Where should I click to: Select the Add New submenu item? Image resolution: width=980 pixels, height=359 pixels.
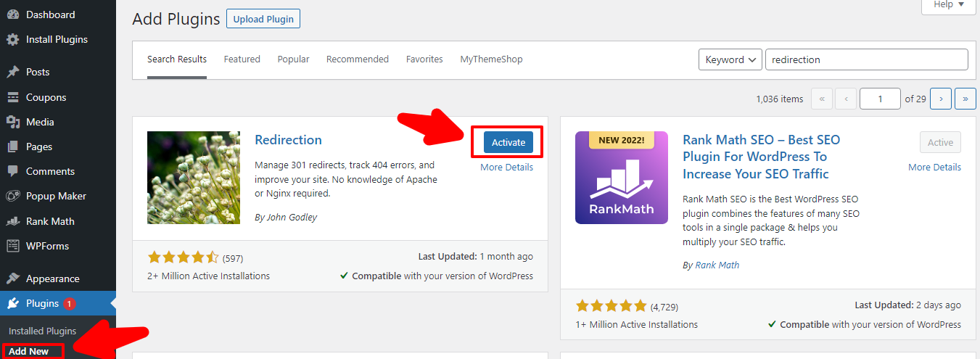pos(29,351)
